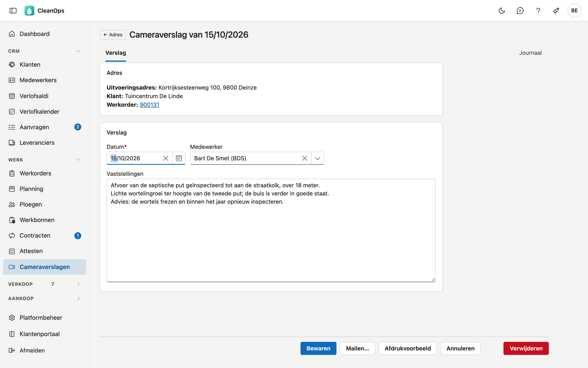The image size is (588, 368).
Task: Open Ploegen page
Action: point(45,204)
